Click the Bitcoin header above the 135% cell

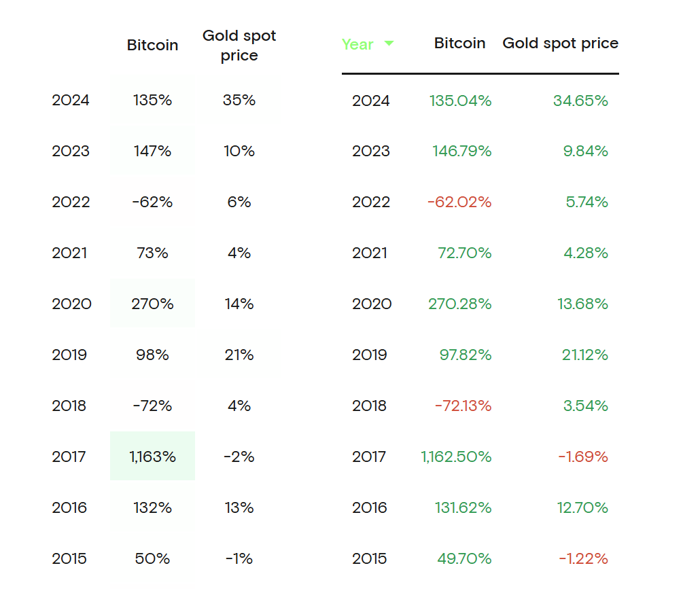click(x=152, y=46)
